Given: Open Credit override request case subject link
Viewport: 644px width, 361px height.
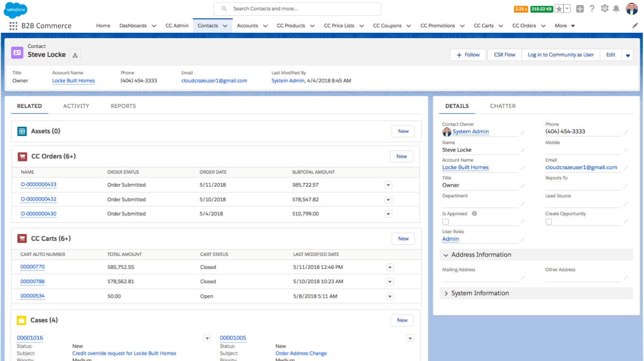Looking at the screenshot, I should click(124, 354).
